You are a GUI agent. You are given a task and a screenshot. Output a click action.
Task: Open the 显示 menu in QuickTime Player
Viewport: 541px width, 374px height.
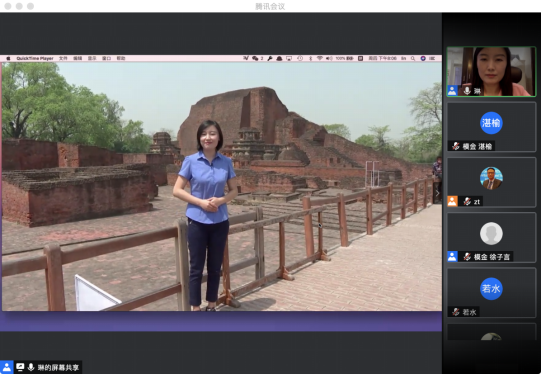92,58
